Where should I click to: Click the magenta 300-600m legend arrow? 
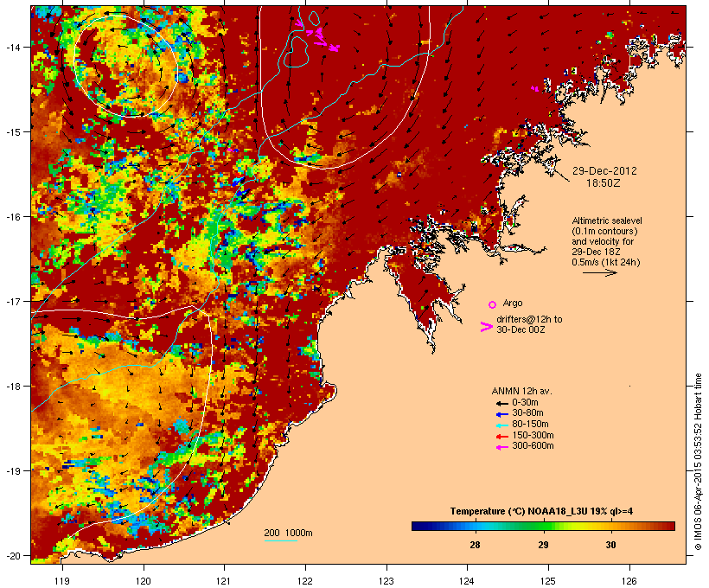501,447
